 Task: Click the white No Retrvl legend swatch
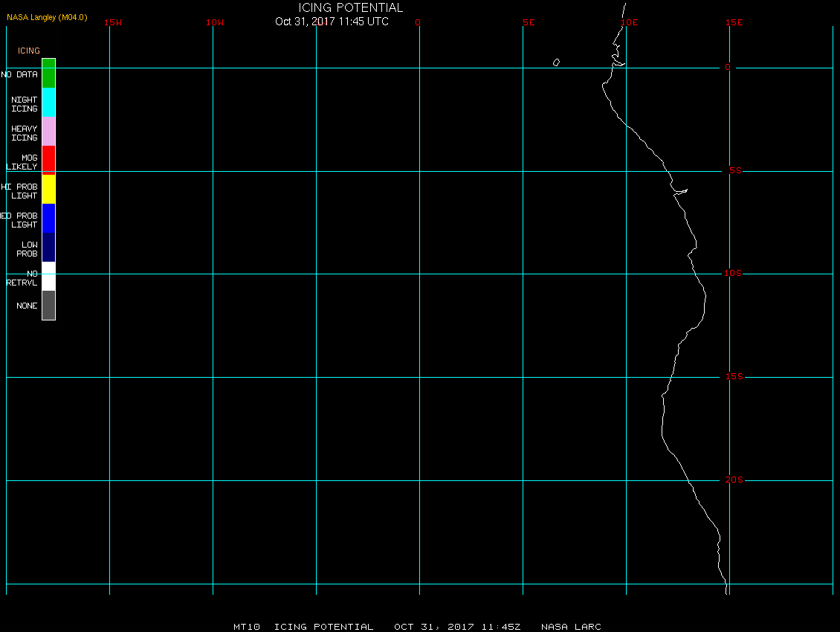(49, 276)
